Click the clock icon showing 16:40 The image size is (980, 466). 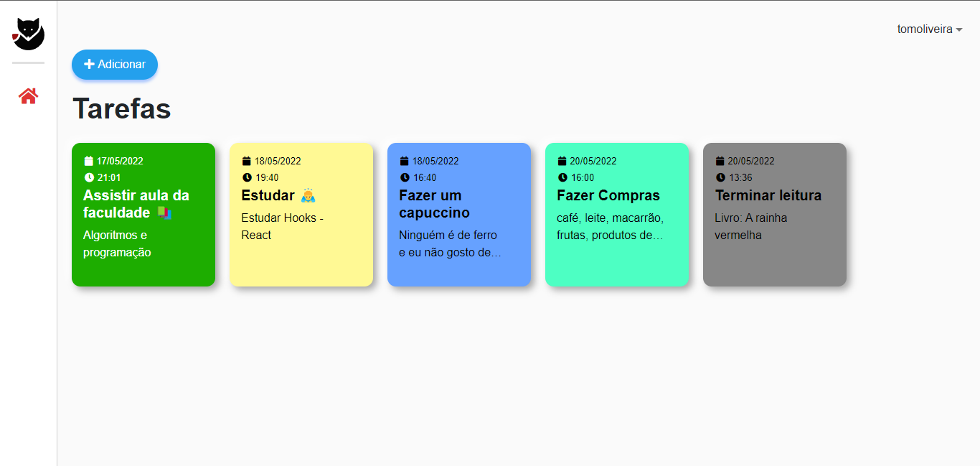(405, 177)
